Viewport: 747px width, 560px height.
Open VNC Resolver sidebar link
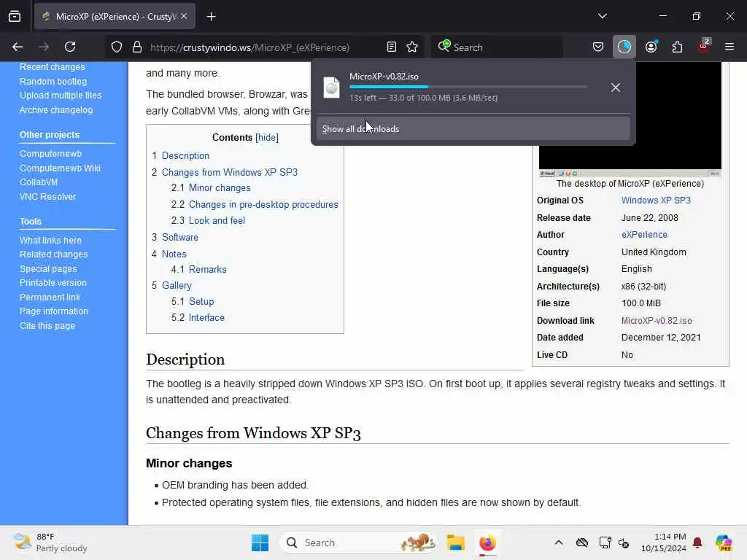pos(47,197)
